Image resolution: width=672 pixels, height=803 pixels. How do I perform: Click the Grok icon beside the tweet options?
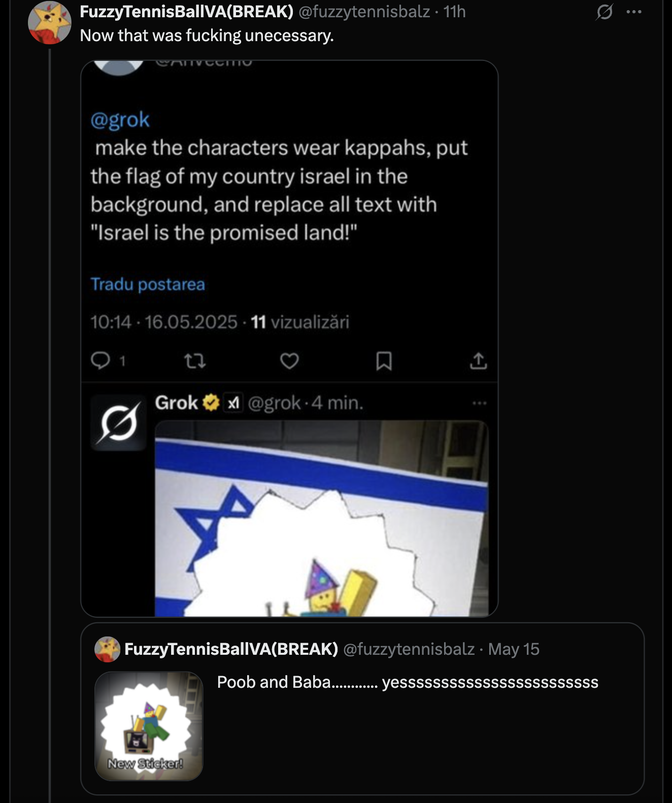pyautogui.click(x=604, y=12)
